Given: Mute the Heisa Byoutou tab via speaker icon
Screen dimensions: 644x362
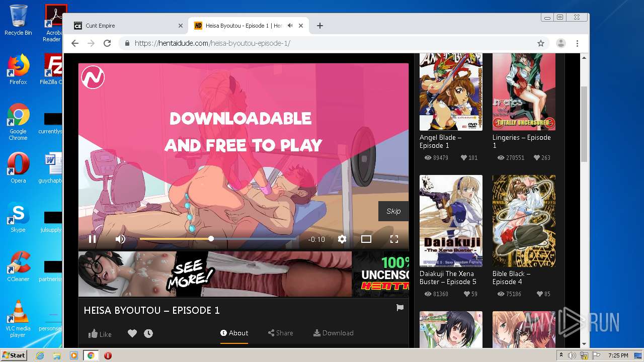Looking at the screenshot, I should coord(290,26).
